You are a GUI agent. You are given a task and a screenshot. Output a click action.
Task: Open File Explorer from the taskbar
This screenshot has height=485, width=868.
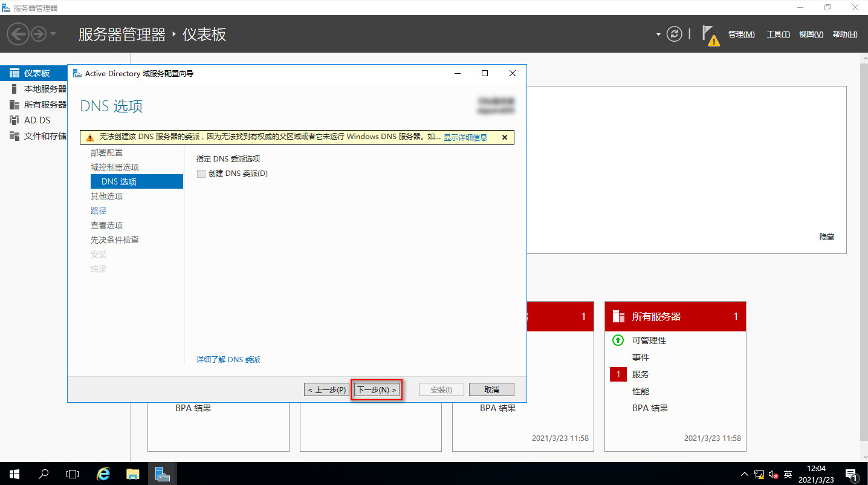pos(133,474)
